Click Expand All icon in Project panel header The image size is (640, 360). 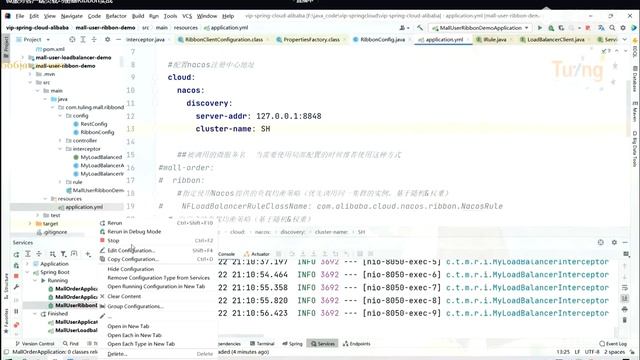pos(83,40)
